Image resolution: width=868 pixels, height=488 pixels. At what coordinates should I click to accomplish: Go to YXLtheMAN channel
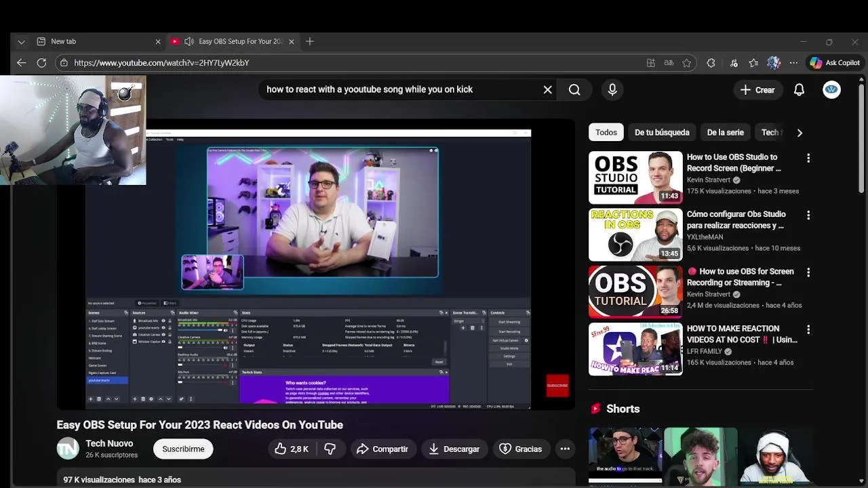click(705, 237)
